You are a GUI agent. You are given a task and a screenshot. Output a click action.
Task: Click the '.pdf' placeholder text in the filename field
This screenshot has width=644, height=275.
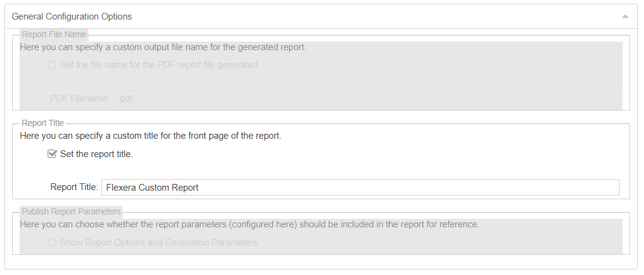point(125,98)
